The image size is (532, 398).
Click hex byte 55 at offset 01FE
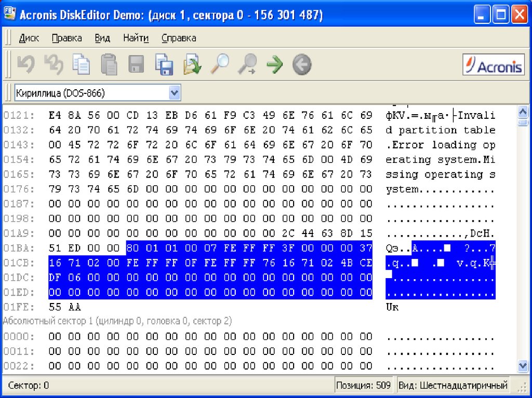click(x=55, y=307)
